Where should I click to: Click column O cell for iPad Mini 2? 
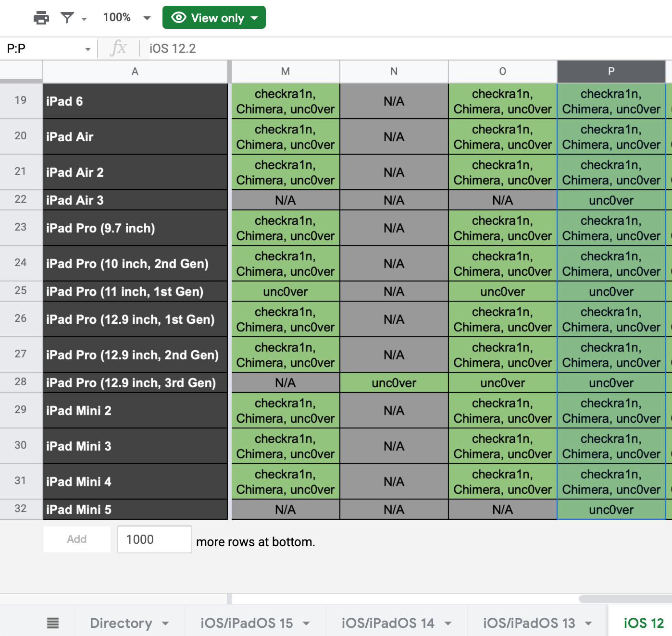(x=503, y=411)
